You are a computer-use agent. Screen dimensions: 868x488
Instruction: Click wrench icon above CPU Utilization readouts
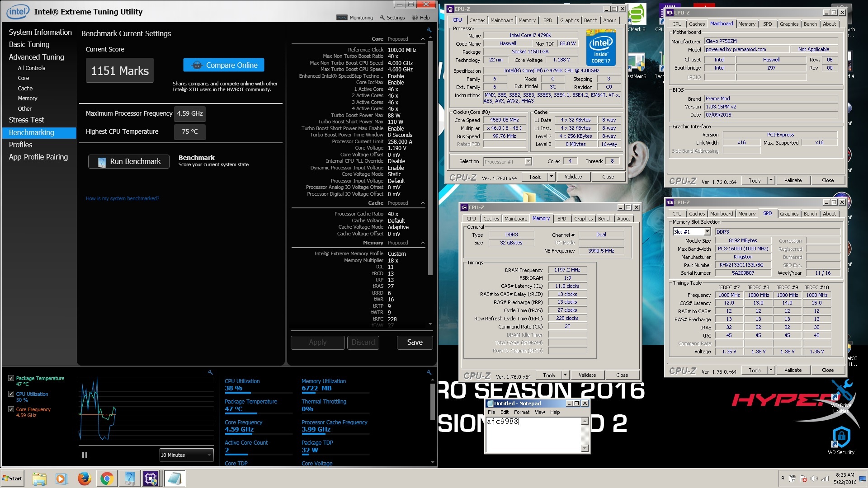tap(429, 372)
